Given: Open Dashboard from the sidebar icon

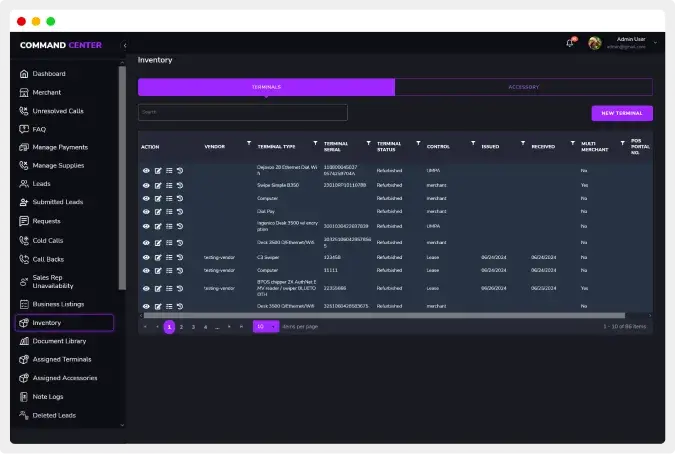Looking at the screenshot, I should 23,74.
